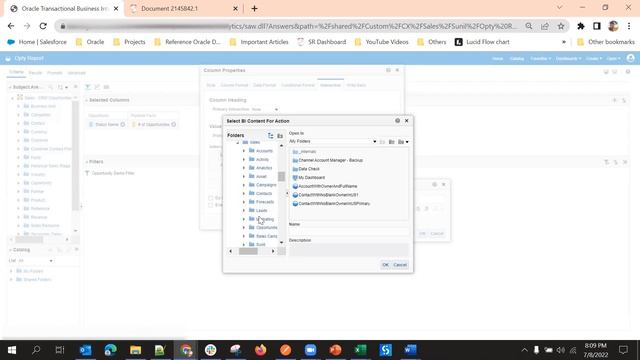Reload the current page
Viewport: 640px width, 360px height.
pyautogui.click(x=43, y=26)
